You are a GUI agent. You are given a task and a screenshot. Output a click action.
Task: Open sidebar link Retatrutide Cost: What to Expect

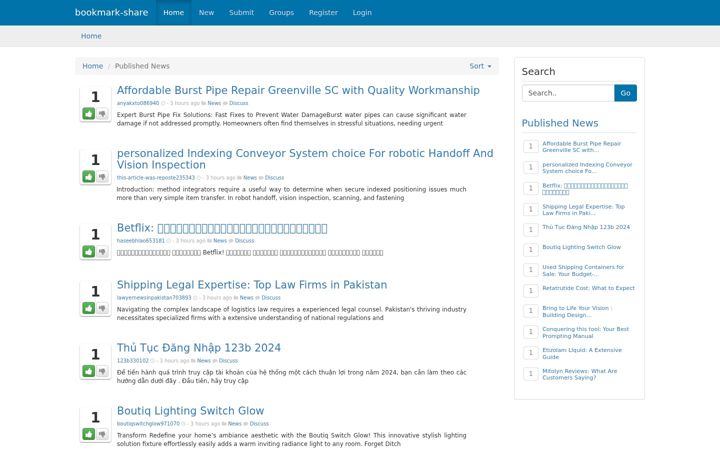coord(588,288)
